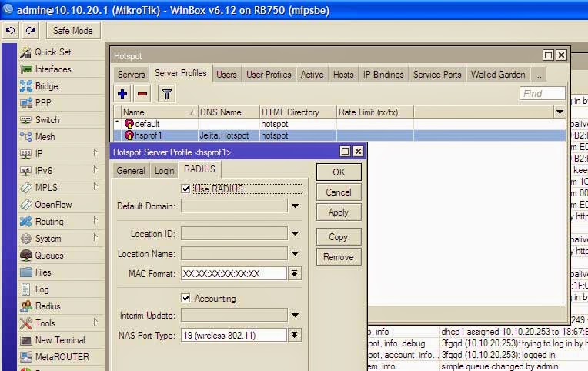Expand Tools submenu arrow
This screenshot has height=371, width=588.
[95, 322]
